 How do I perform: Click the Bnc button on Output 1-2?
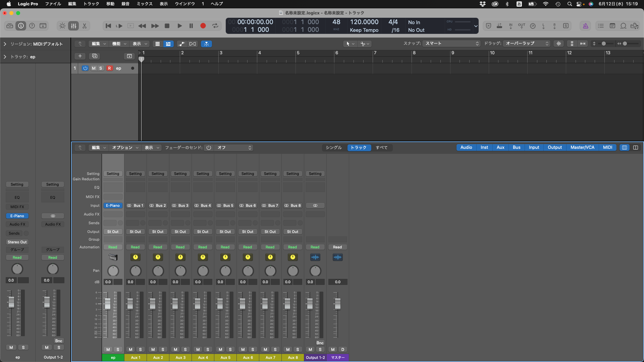[x=320, y=343]
